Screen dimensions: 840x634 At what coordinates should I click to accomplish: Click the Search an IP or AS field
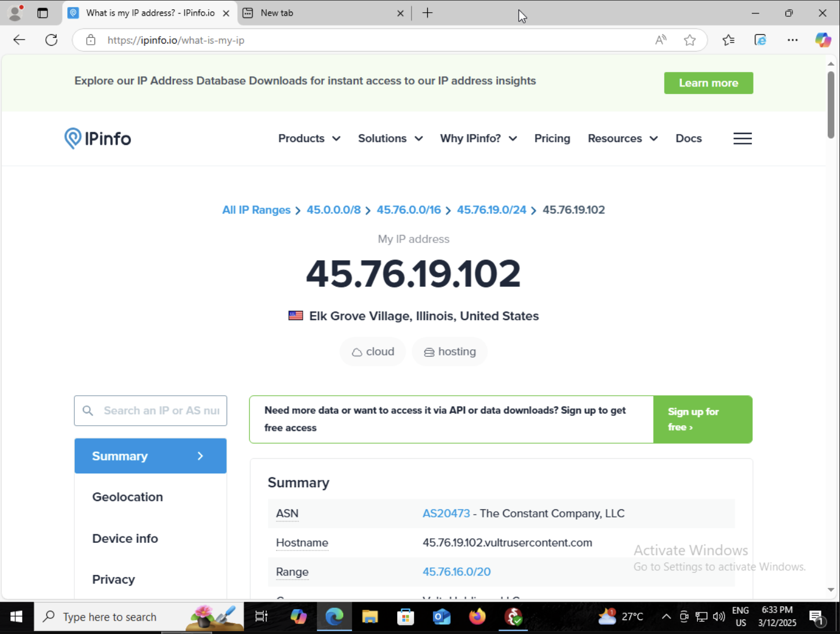click(150, 411)
